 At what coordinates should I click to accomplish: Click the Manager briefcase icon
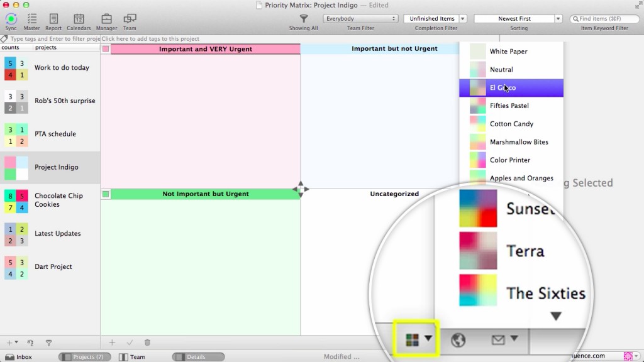coord(106,19)
